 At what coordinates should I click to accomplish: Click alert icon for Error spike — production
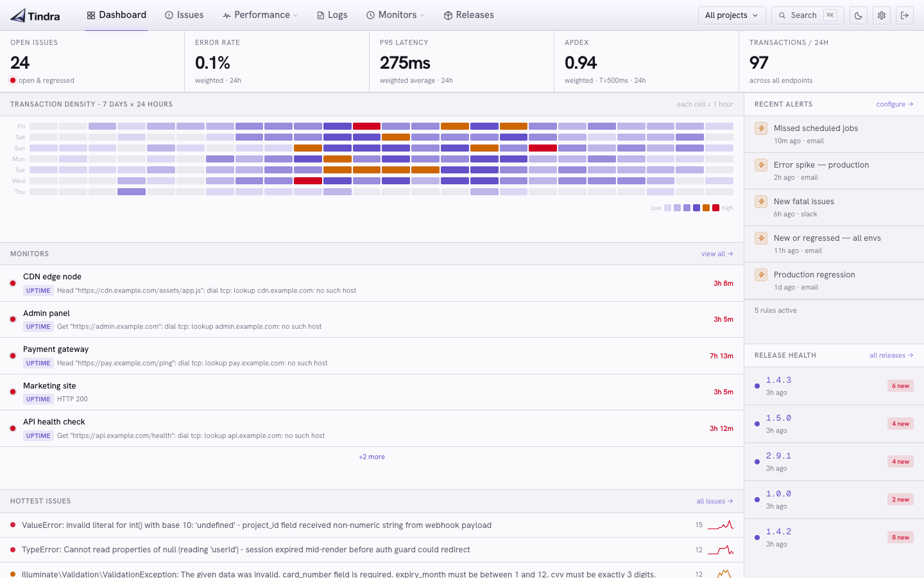pos(761,164)
